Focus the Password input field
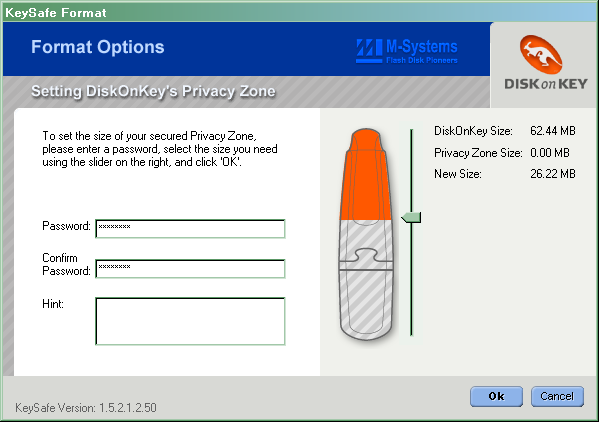Screen dimensions: 599x422 pyautogui.click(x=190, y=229)
